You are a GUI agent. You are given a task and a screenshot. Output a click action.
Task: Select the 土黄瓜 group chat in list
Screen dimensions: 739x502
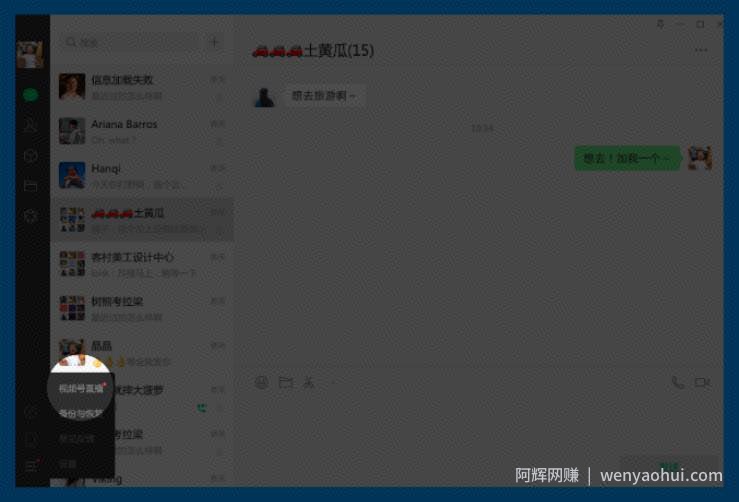pyautogui.click(x=142, y=220)
